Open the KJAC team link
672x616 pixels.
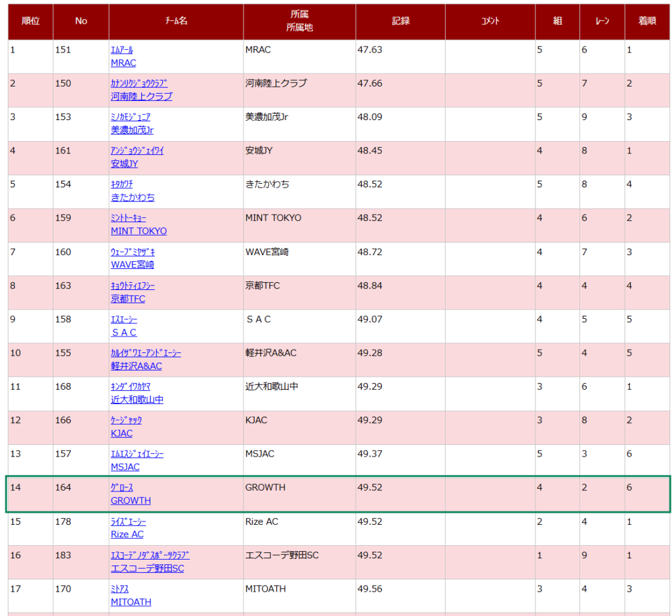tap(121, 434)
